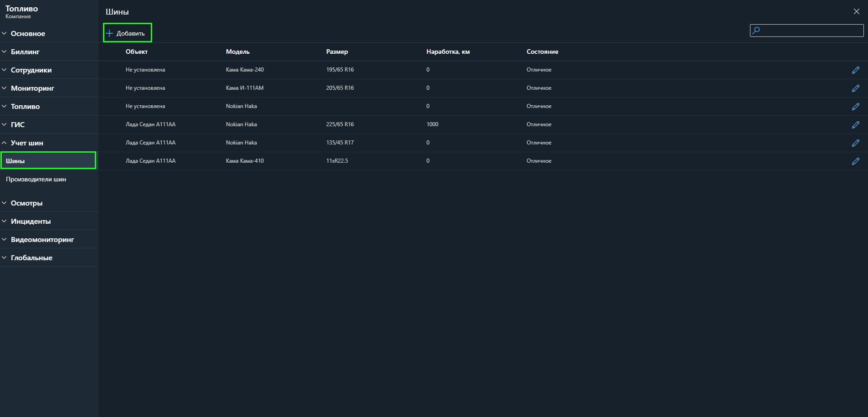Click into the search input field
Image resolution: width=868 pixels, height=417 pixels.
(x=811, y=31)
